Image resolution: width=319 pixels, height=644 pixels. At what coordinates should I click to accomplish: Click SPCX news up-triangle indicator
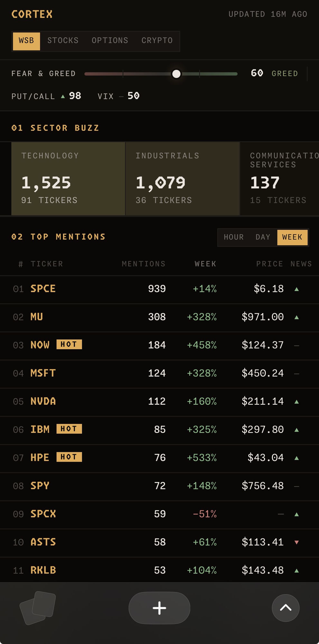pos(296,514)
